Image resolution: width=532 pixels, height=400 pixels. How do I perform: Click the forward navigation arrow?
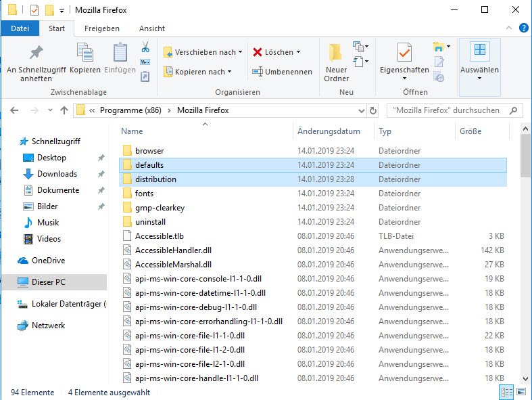coord(34,110)
